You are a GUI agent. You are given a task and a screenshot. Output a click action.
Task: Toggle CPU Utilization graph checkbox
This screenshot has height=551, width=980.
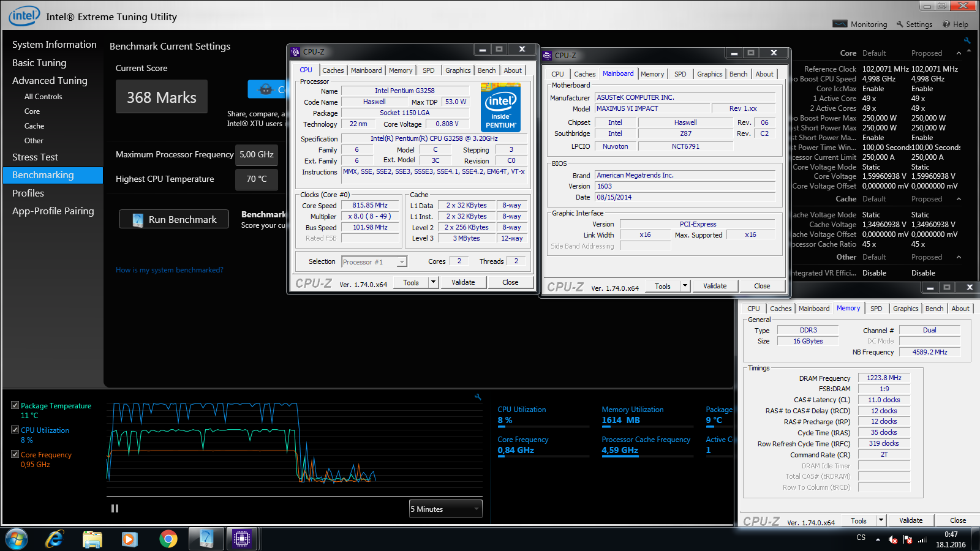(15, 430)
